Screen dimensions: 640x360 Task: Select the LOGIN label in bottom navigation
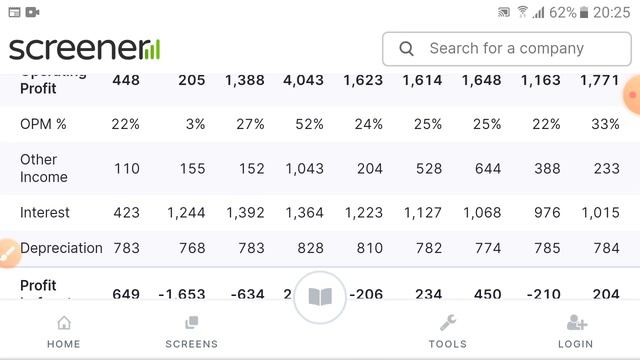coord(576,344)
